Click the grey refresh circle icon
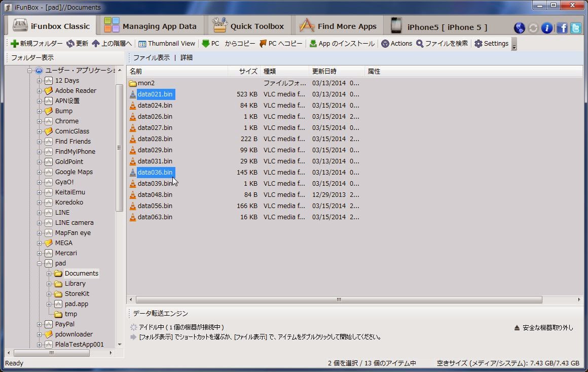The width and height of the screenshot is (588, 372). coord(533,28)
